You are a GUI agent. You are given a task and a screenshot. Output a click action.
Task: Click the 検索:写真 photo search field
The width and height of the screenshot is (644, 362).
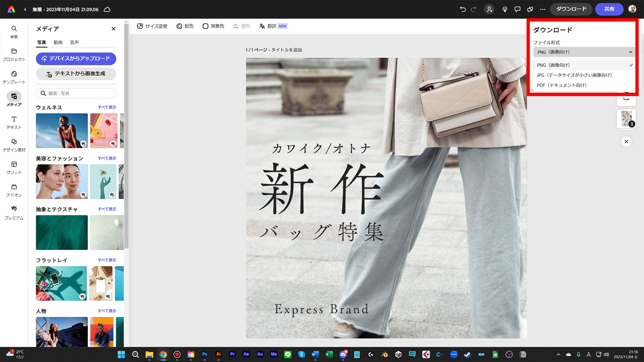pyautogui.click(x=76, y=93)
